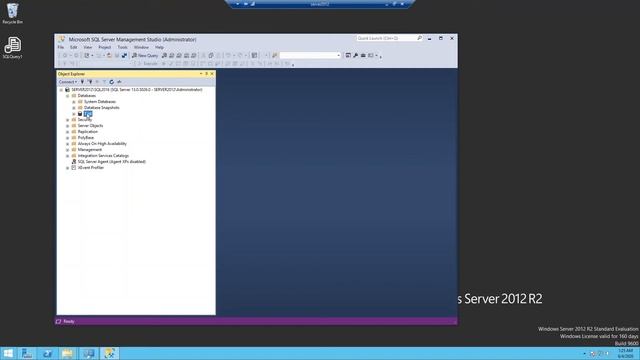Select the Server Objects folder

coord(90,126)
